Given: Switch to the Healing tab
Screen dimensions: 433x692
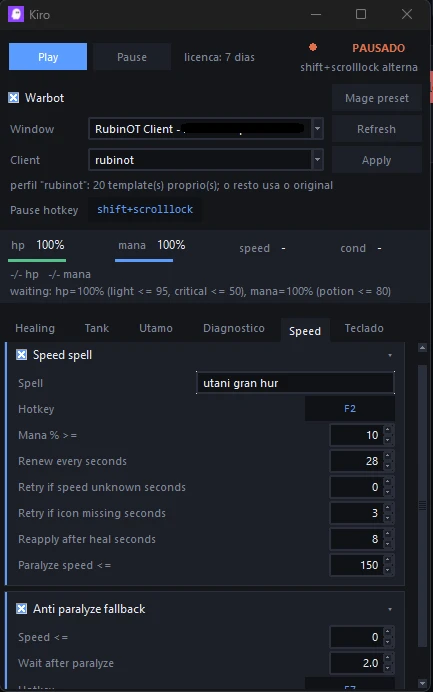Looking at the screenshot, I should click(x=35, y=328).
